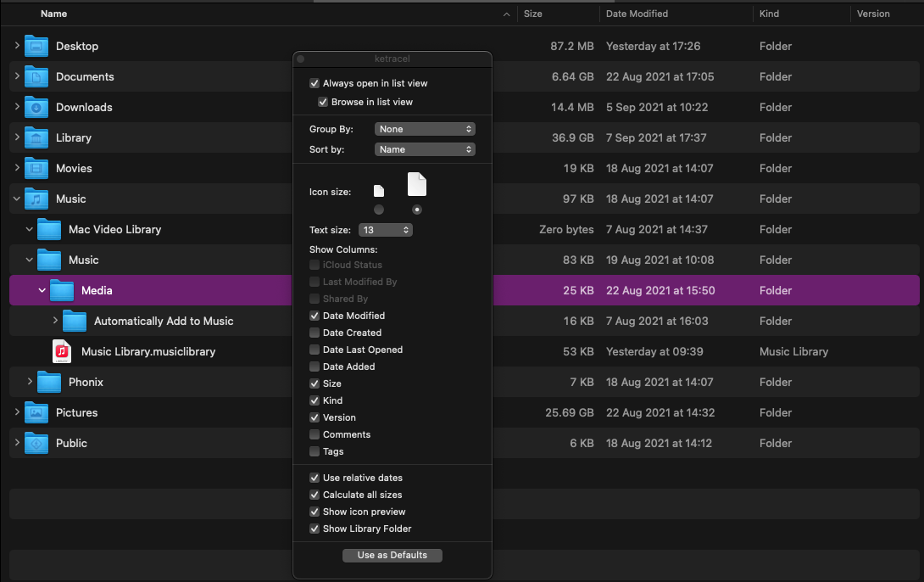Open the Desktop folder icon in sidebar
The height and width of the screenshot is (582, 924).
click(36, 46)
